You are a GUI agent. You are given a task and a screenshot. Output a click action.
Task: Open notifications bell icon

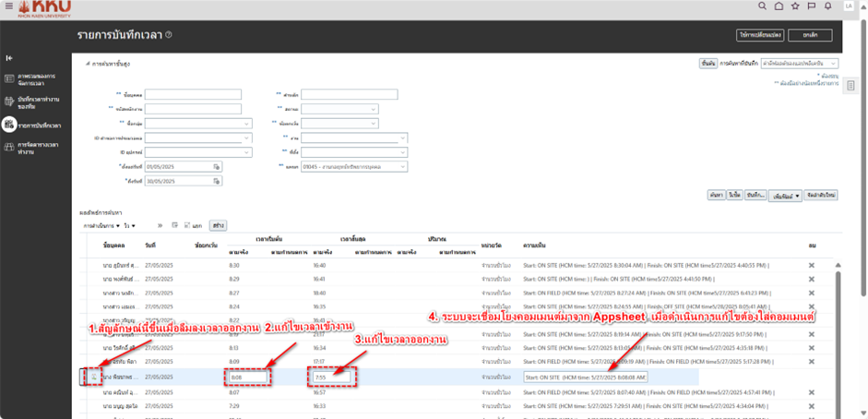pyautogui.click(x=827, y=6)
